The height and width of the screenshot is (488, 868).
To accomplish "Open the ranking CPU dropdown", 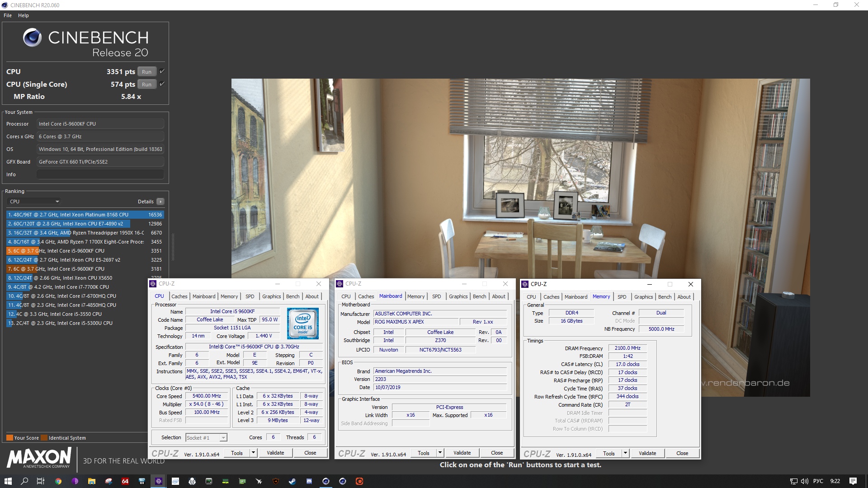I will pos(34,202).
